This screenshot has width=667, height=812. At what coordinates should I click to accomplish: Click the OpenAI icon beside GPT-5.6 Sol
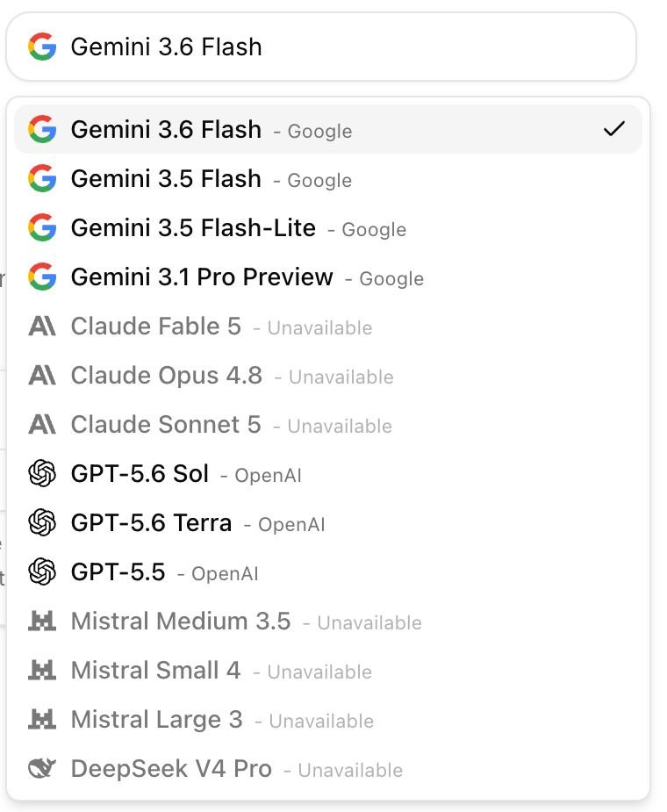42,473
